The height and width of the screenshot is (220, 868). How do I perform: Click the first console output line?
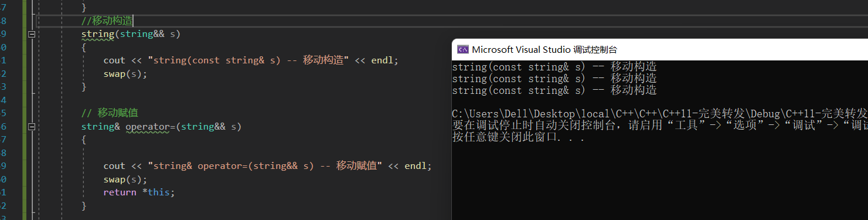(x=554, y=67)
